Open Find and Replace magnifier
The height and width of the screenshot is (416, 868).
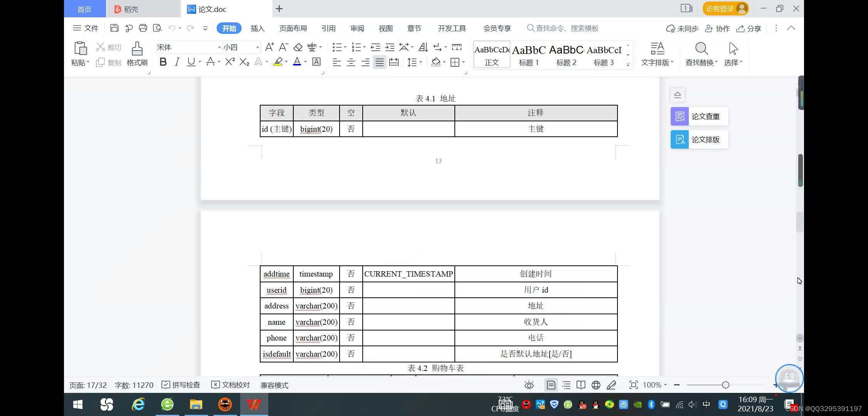701,49
